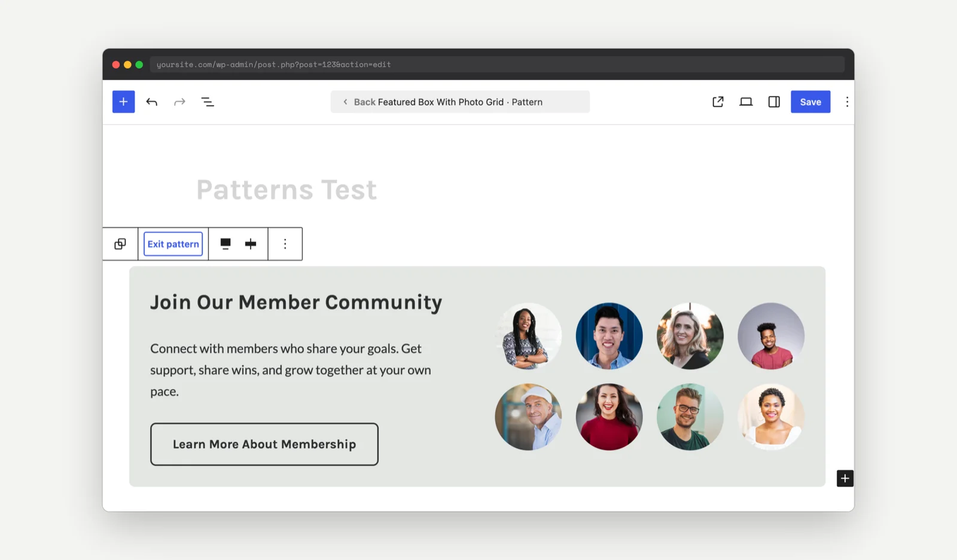The height and width of the screenshot is (560, 957).
Task: Exit pattern editing mode
Action: (x=173, y=244)
